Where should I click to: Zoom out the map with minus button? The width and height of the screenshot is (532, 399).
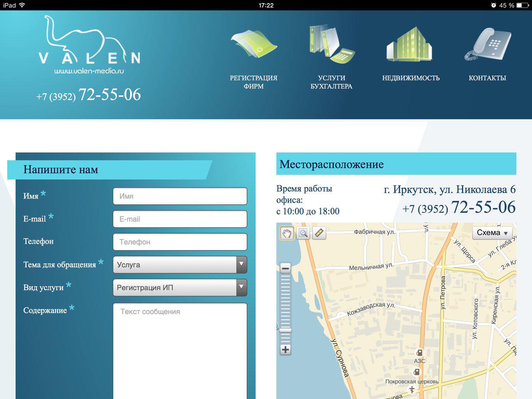pyautogui.click(x=285, y=268)
